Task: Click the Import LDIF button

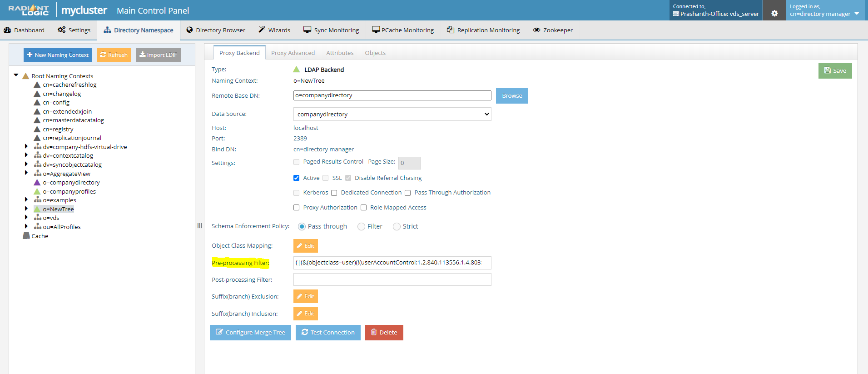Action: click(158, 55)
